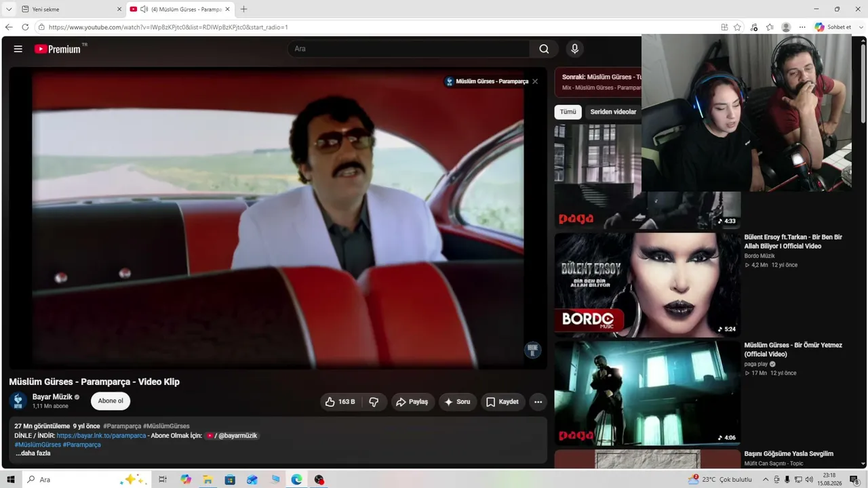
Task: Subscribe with the Abone ol button
Action: point(111,401)
